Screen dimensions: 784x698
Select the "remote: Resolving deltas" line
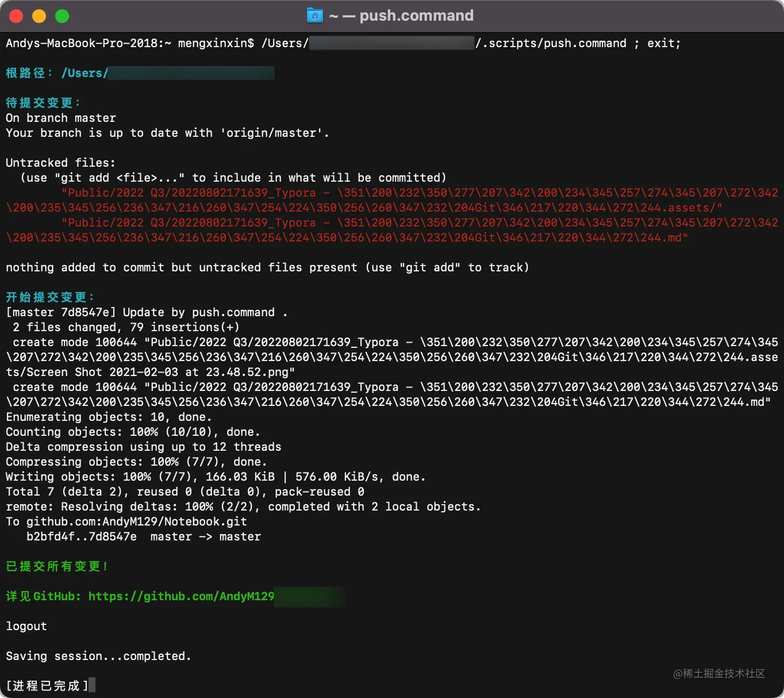(x=243, y=507)
